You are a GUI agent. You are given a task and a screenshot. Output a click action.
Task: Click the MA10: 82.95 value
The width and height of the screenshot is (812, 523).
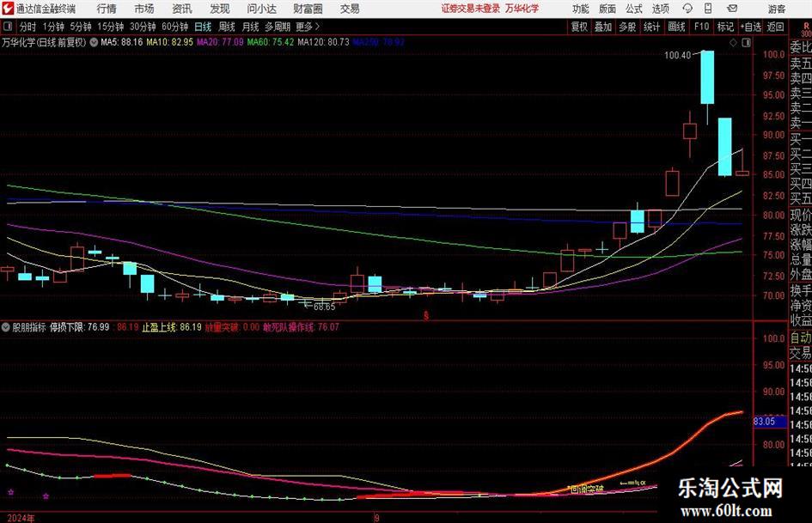[169, 42]
